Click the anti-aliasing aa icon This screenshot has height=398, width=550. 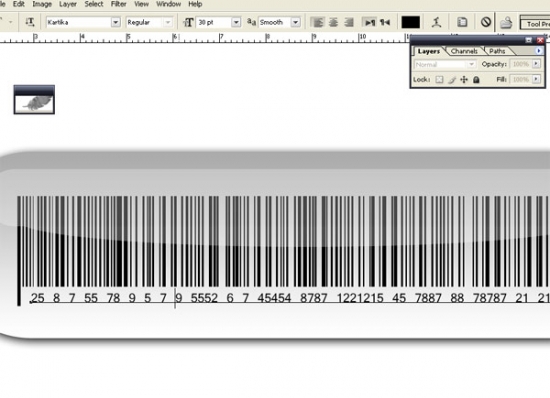(251, 22)
